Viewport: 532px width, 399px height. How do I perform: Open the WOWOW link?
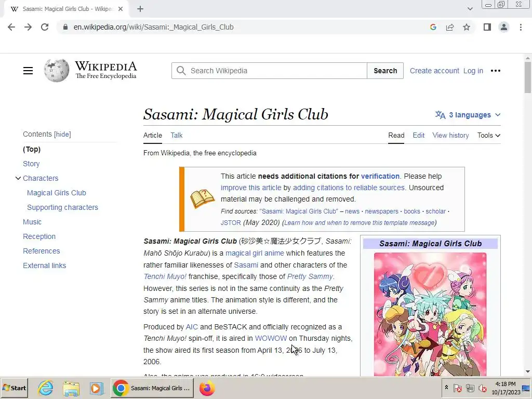click(x=271, y=339)
